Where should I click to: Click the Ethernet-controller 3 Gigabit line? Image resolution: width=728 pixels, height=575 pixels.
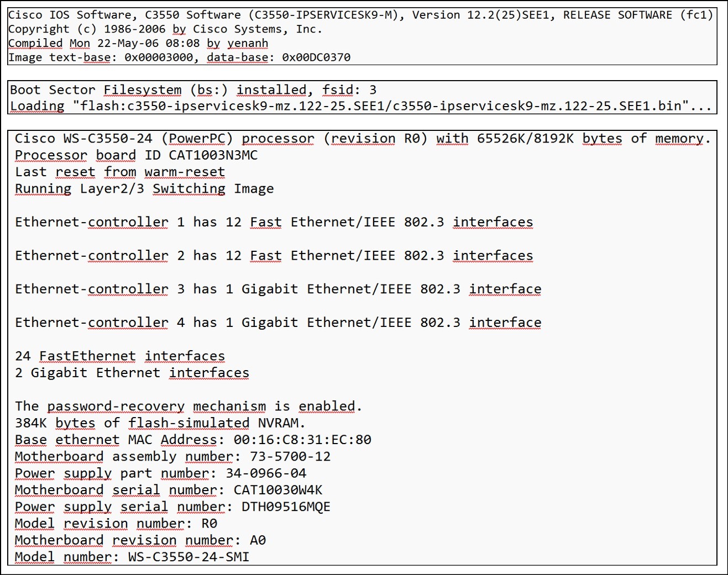[x=278, y=289]
